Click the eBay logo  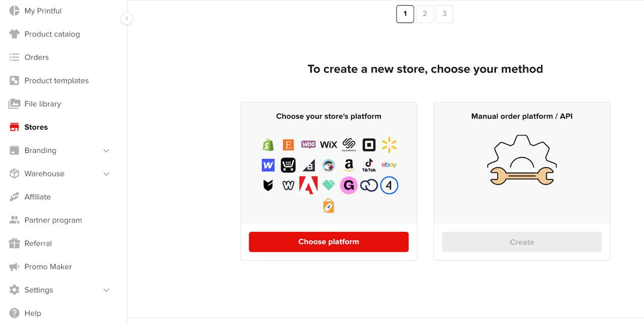389,165
